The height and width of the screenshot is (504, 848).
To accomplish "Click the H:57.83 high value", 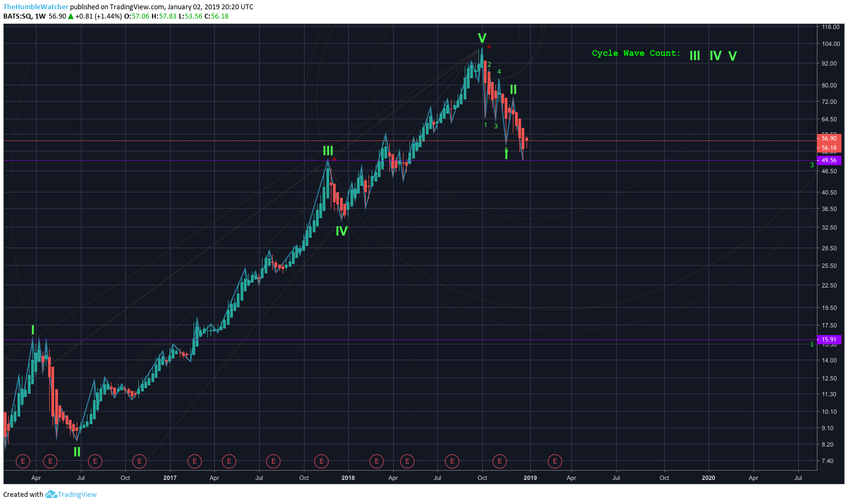I will 164,16.
